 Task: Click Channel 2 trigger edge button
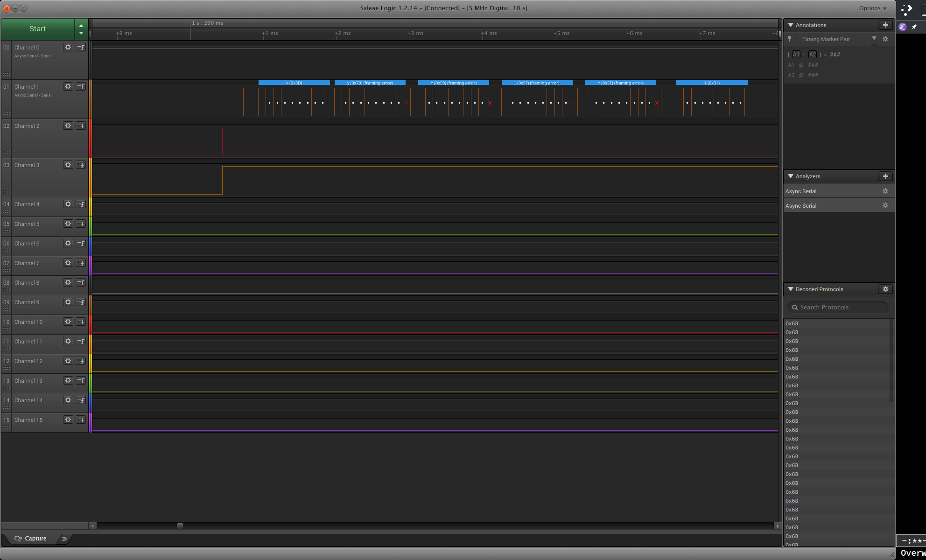tap(81, 126)
